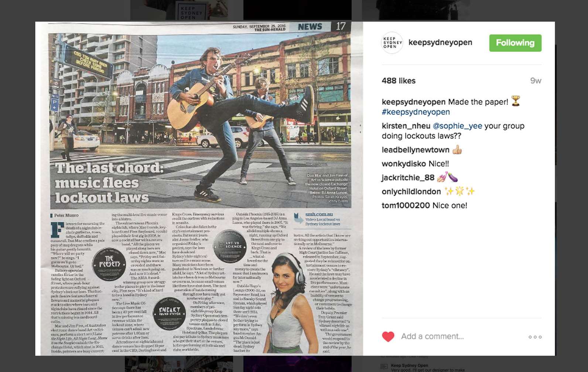Screen dimensions: 588x372
Task: Open kirsten_nheu's profile
Action: [x=406, y=126]
